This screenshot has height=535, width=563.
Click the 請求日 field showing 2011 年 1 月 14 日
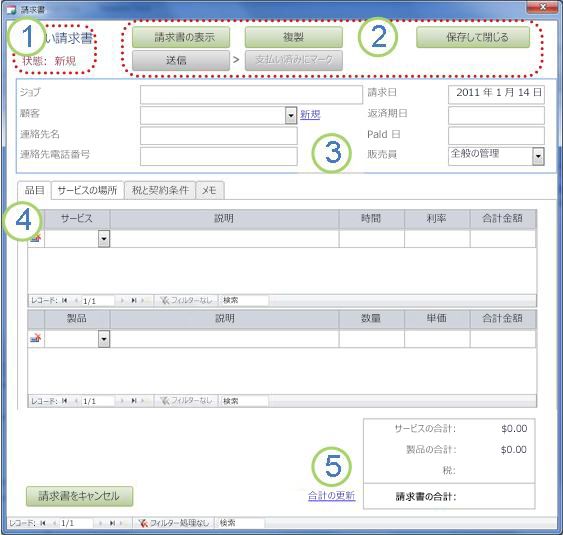pyautogui.click(x=496, y=94)
